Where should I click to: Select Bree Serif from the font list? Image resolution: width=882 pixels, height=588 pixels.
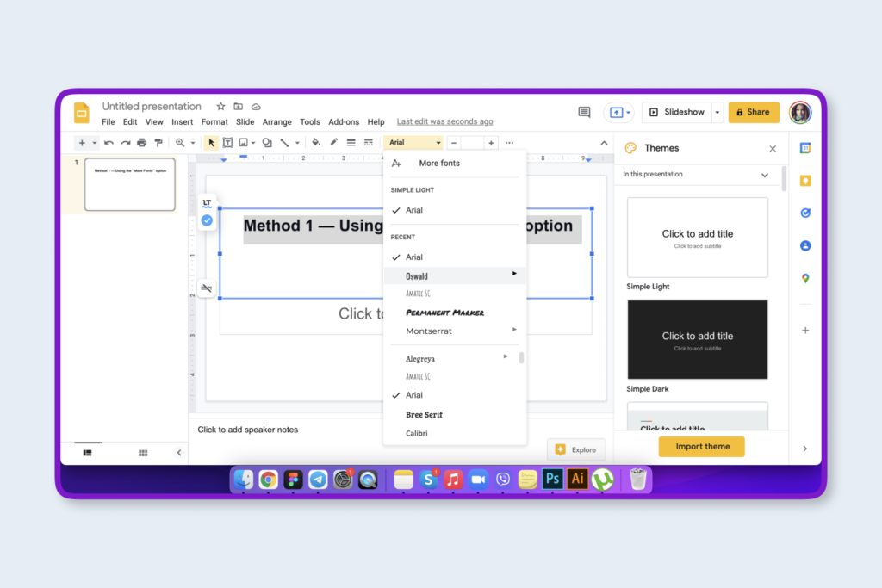(424, 414)
